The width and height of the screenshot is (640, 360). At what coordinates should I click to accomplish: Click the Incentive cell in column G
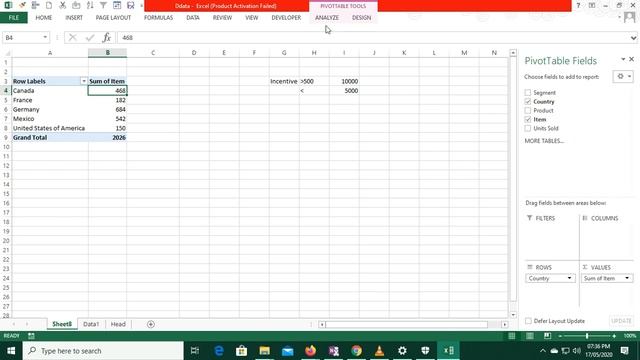(x=284, y=81)
